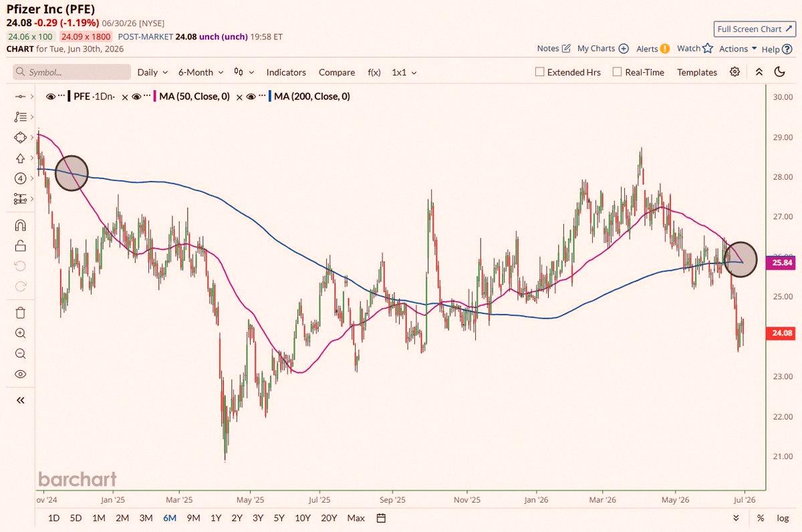Select the arrow marker tool
The height and width of the screenshot is (532, 802).
pyautogui.click(x=19, y=158)
